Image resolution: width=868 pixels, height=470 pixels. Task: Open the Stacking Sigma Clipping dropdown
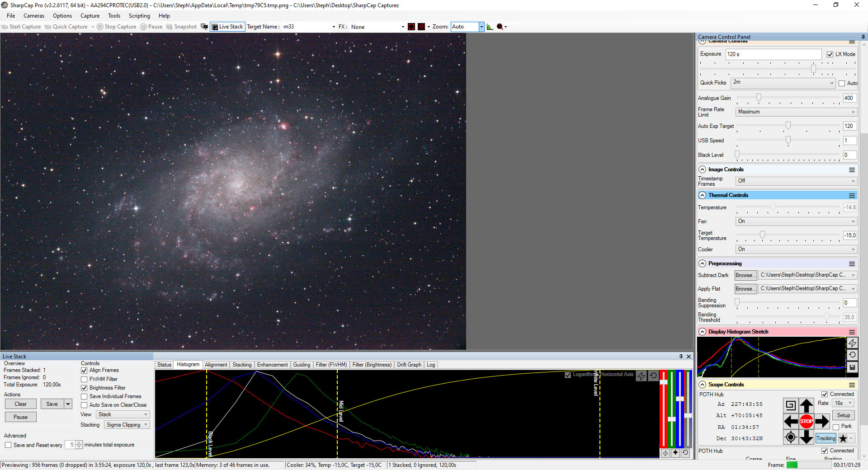click(127, 425)
